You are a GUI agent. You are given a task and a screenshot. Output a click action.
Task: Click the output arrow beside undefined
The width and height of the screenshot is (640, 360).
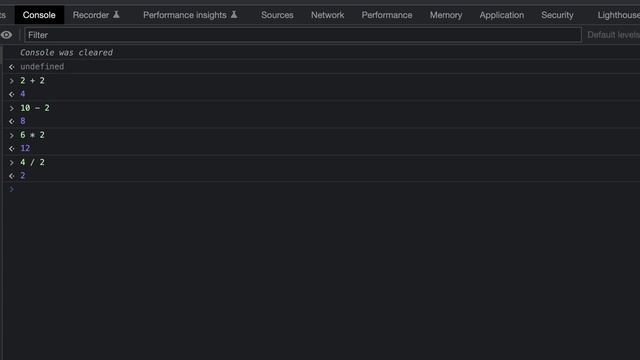tap(11, 67)
